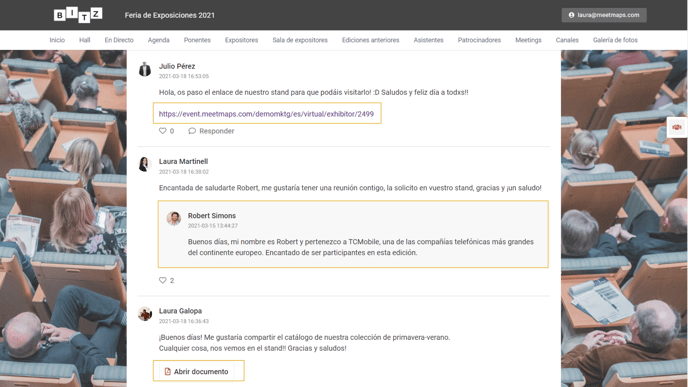Click the like count 2 on Laura's post

point(172,280)
